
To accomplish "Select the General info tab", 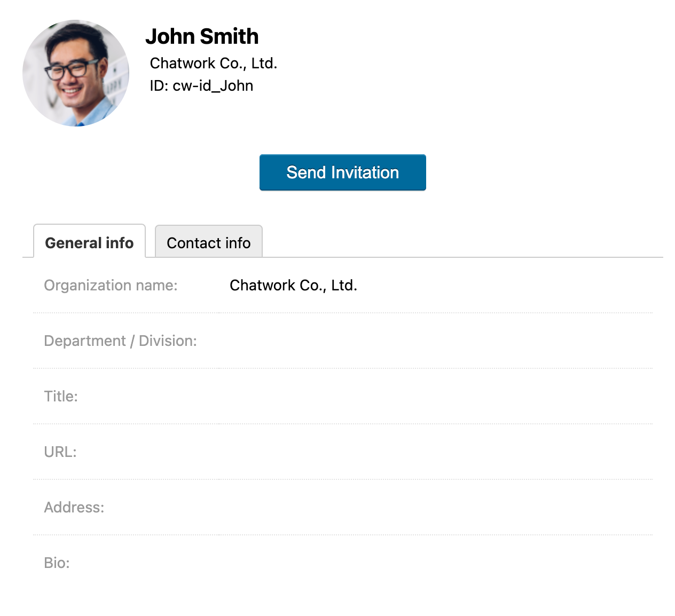I will point(89,242).
